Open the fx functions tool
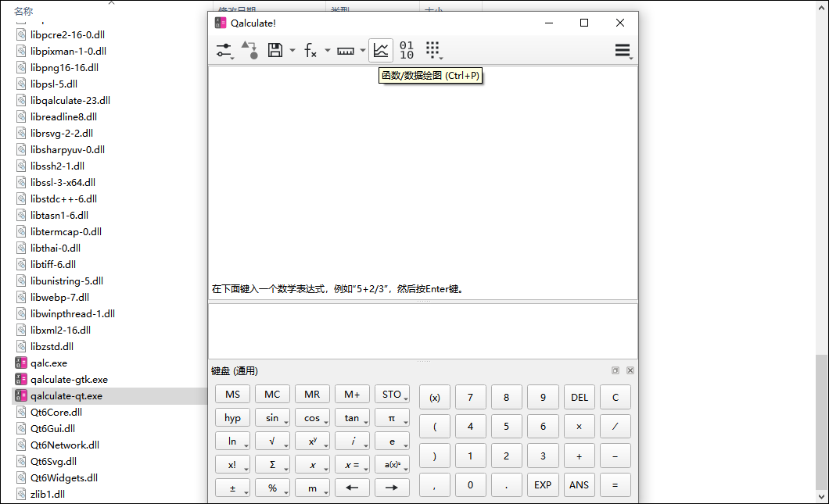Screen dimensions: 829x504 tap(310, 50)
